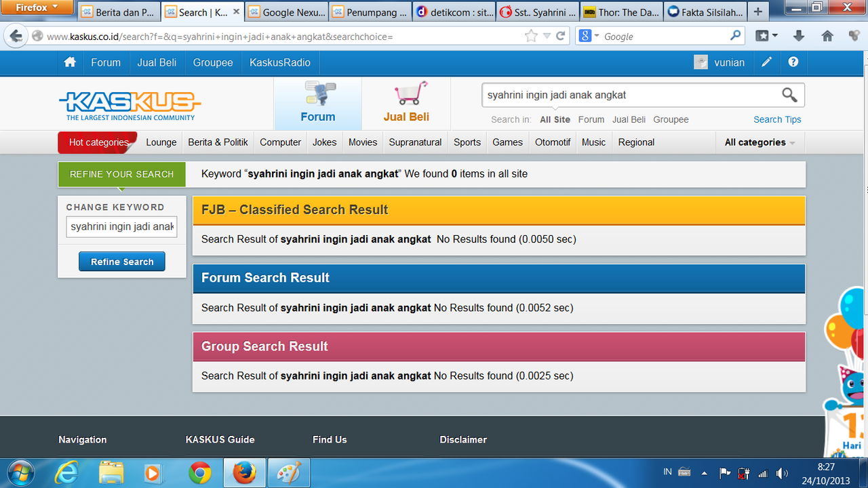Click the Jual Beli shopping cart icon
The height and width of the screenshot is (488, 868).
pyautogui.click(x=411, y=94)
